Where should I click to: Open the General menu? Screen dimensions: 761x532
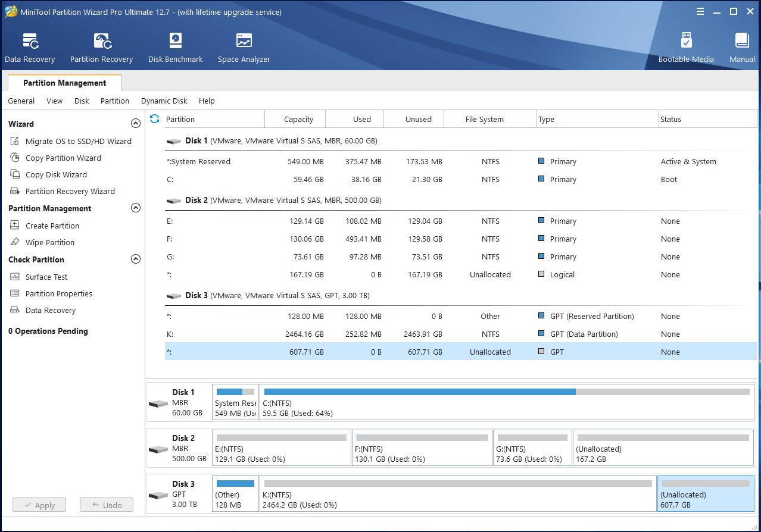tap(21, 101)
